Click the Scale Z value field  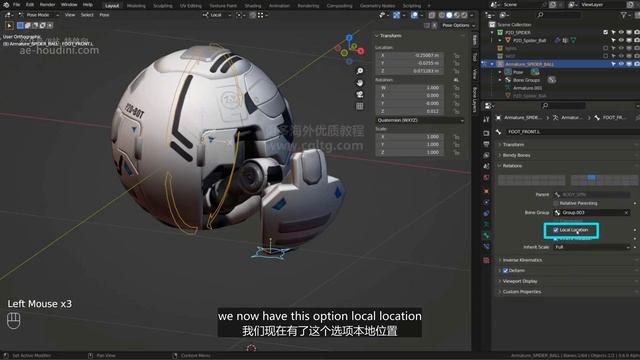409,152
